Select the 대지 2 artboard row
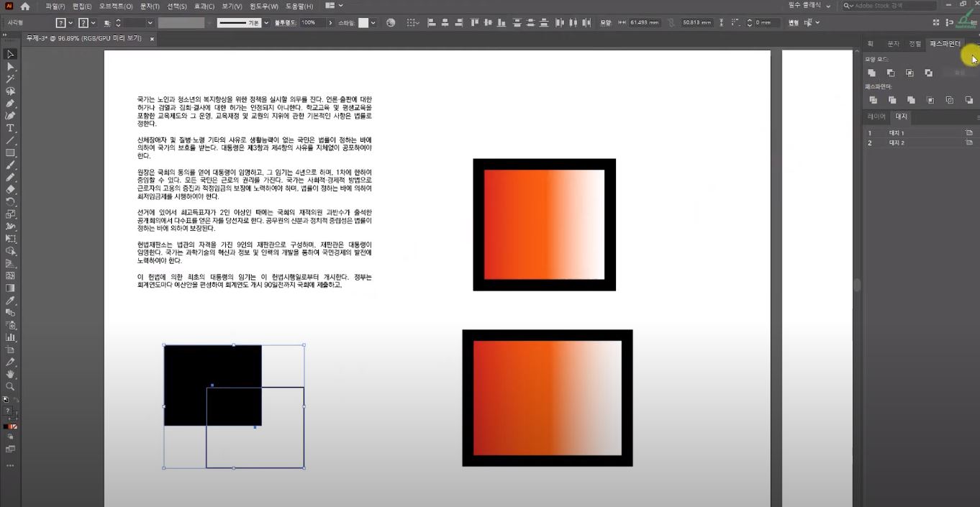Screen dimensions: 980x507 (x=897, y=143)
